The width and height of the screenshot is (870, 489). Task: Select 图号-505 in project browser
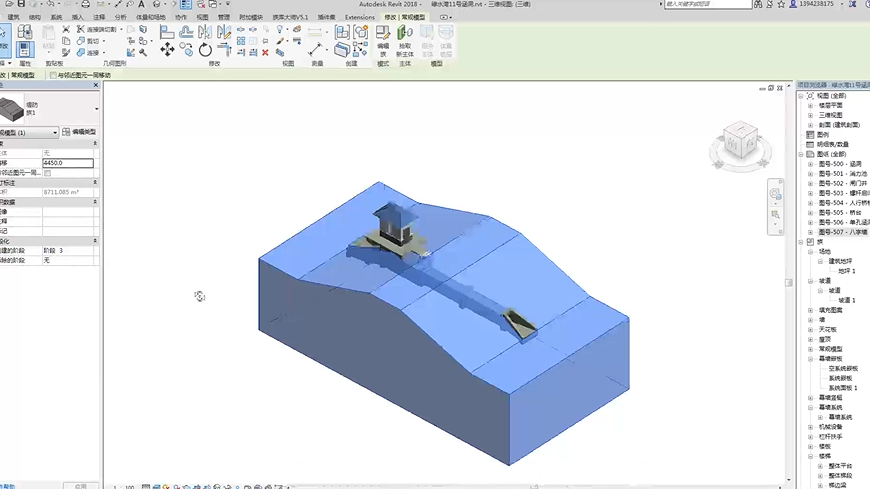coord(839,213)
